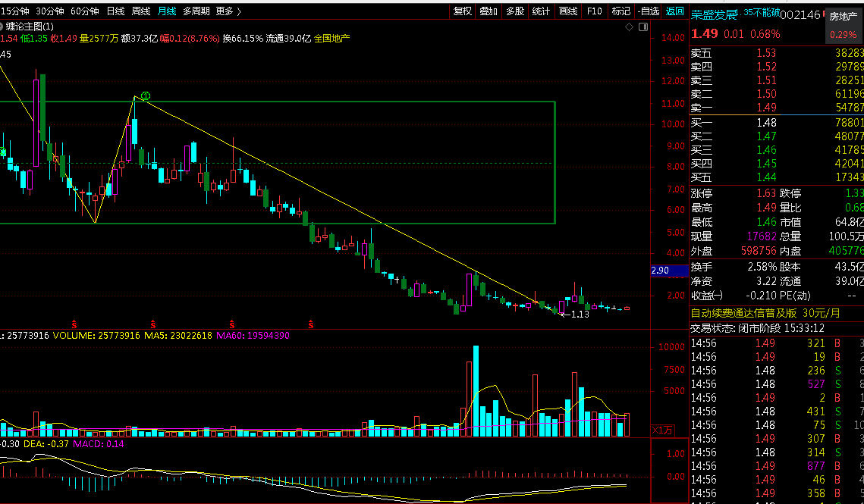Click the 叠加 overlay button
The image size is (864, 504).
489,11
